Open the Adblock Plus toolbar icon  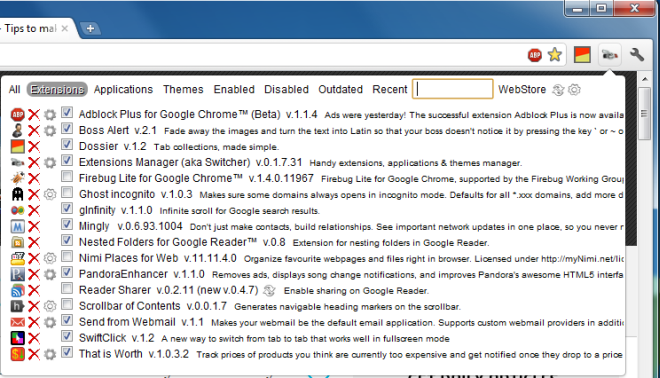(x=535, y=55)
